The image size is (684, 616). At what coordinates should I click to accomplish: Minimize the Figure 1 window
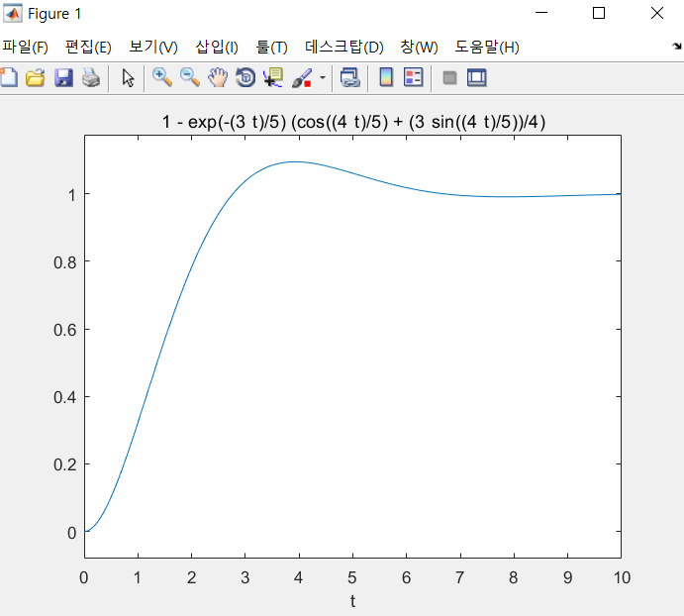[x=541, y=13]
